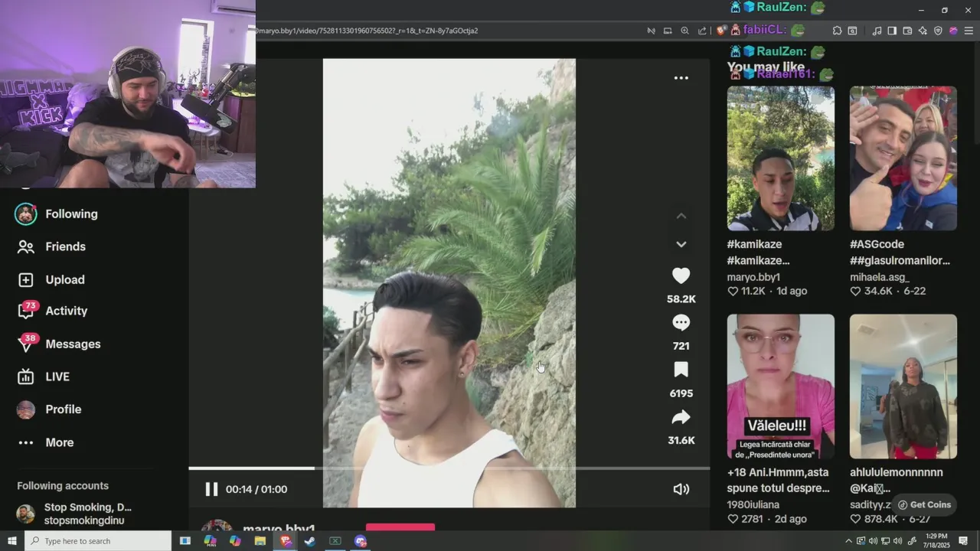980x551 pixels.
Task: Open the music note playlist icon in toolbar
Action: coord(877,31)
